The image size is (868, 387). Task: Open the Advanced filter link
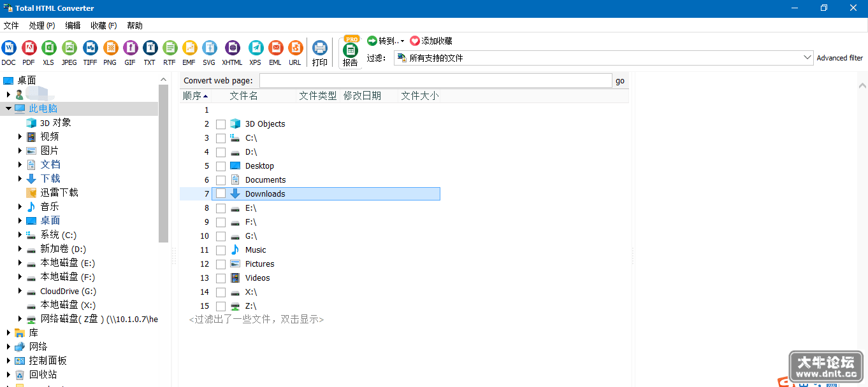point(840,58)
